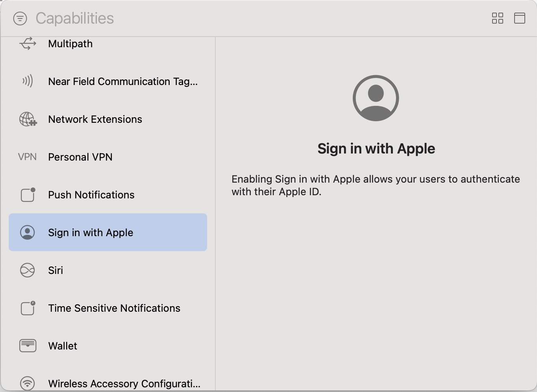Toggle the detail panel view icon
This screenshot has width=537, height=392.
(x=519, y=18)
